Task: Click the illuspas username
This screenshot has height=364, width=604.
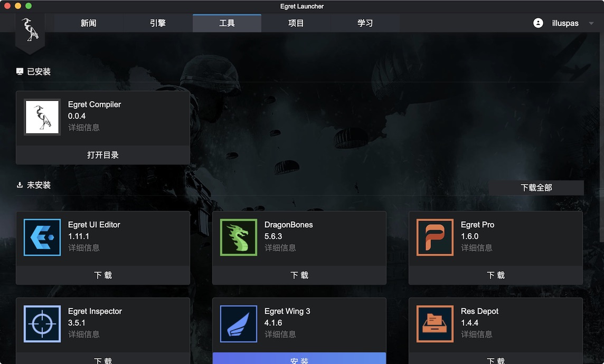Action: tap(565, 23)
